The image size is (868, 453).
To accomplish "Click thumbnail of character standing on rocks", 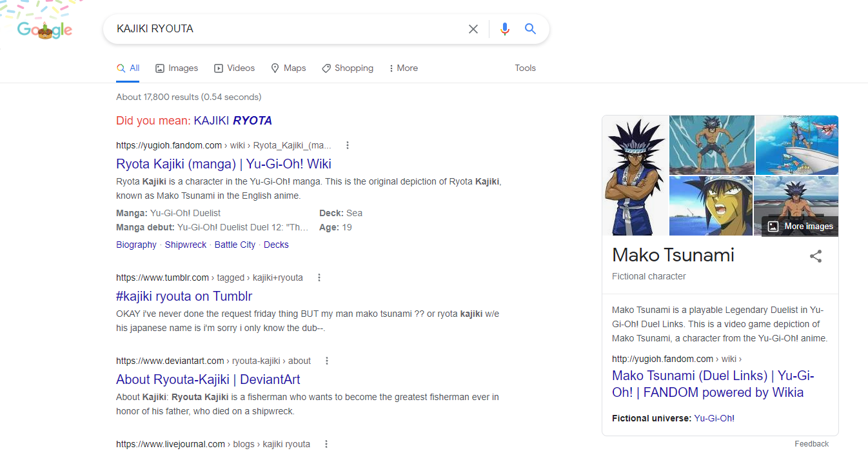I will pos(712,145).
